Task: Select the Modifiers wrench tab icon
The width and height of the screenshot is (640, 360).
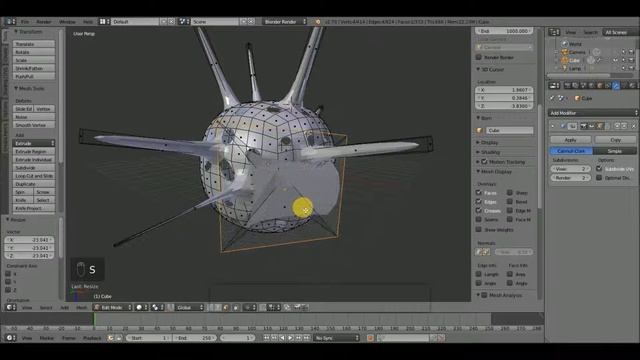Action: click(x=616, y=86)
